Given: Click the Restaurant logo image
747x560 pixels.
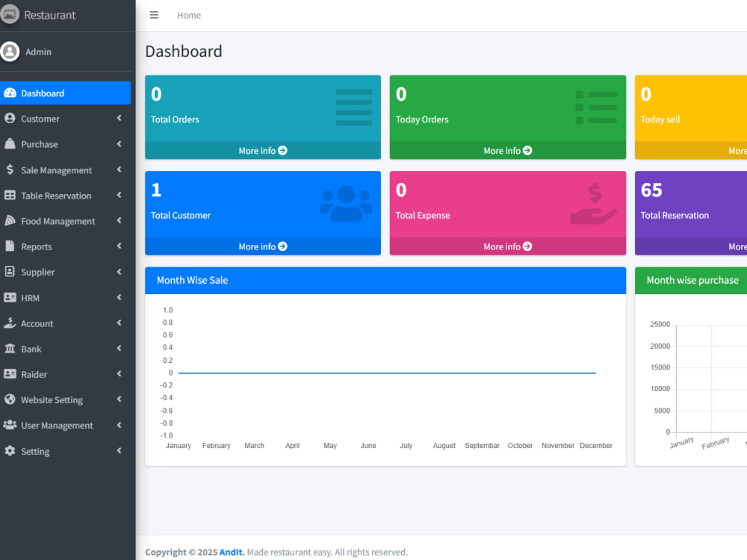Looking at the screenshot, I should tap(9, 14).
